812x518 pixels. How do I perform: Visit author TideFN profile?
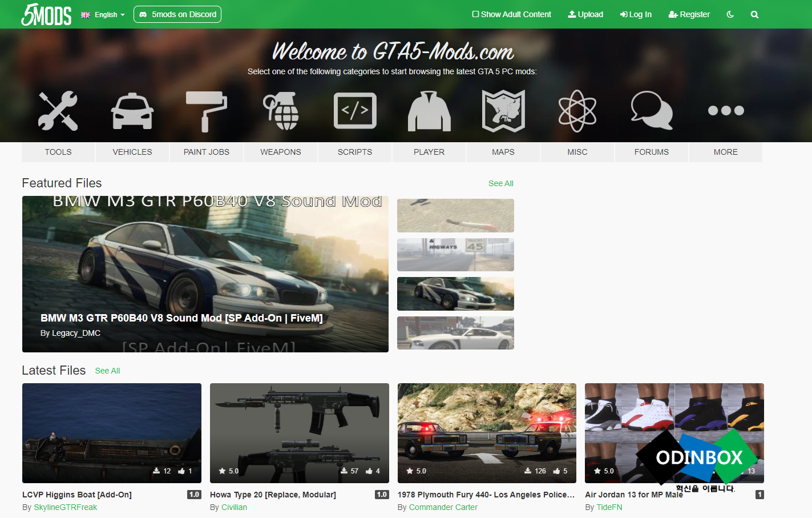coord(609,507)
